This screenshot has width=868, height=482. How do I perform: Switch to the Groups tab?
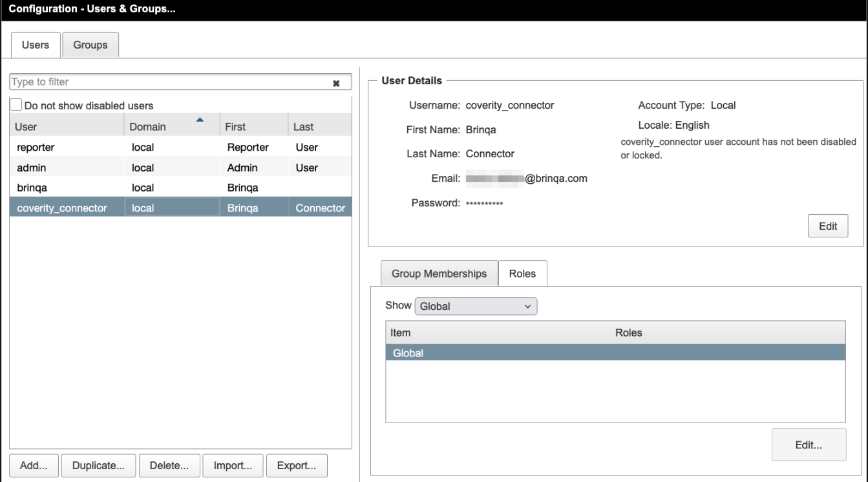click(x=90, y=45)
